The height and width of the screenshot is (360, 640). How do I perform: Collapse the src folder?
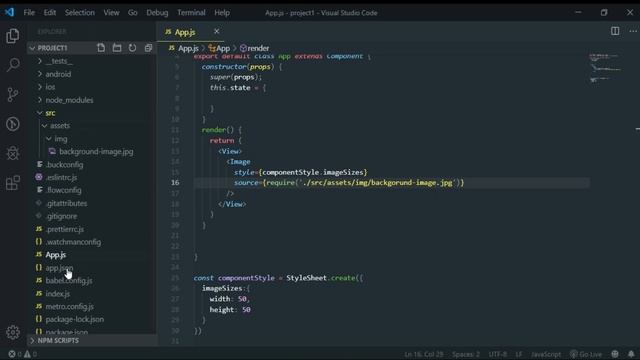[50, 113]
